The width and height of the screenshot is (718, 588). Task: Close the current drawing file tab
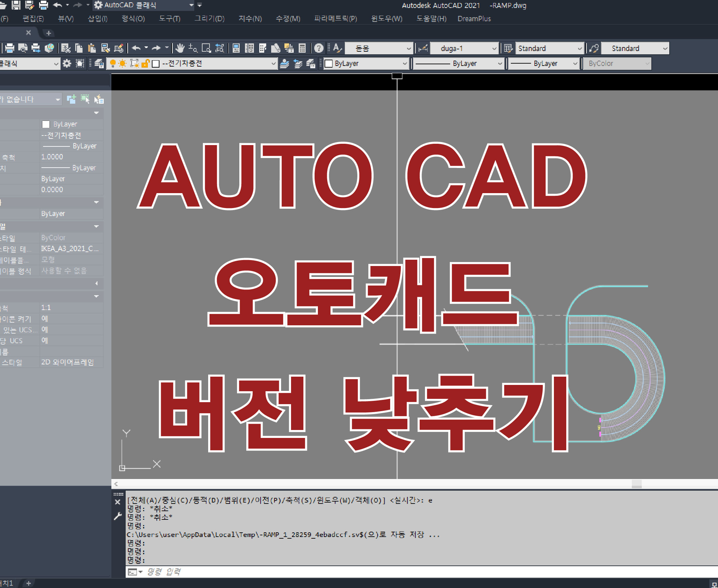tap(29, 32)
